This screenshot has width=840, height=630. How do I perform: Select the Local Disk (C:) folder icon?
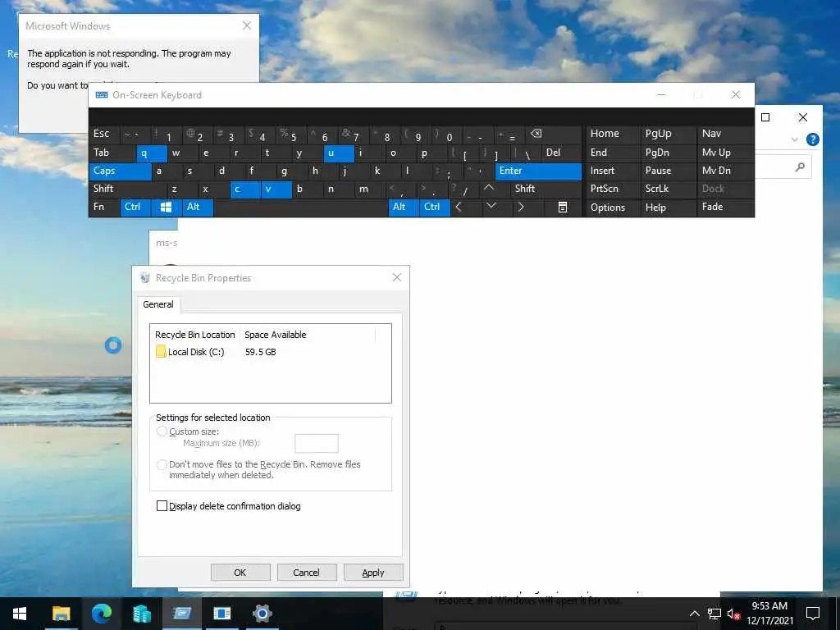161,351
